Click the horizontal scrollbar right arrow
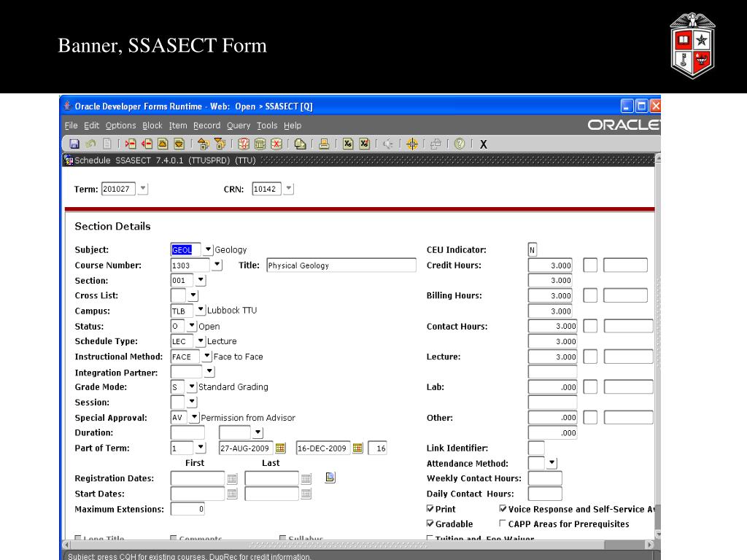The width and height of the screenshot is (747, 560). (x=649, y=544)
